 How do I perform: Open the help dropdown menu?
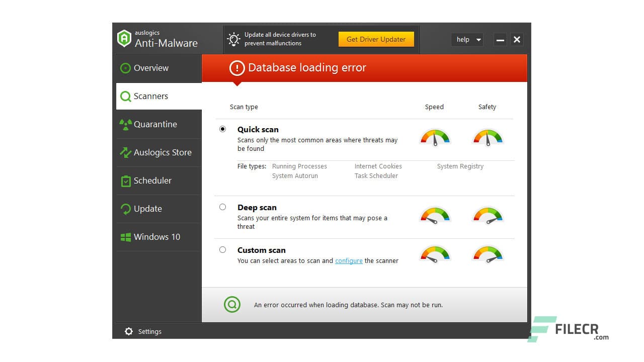[467, 40]
